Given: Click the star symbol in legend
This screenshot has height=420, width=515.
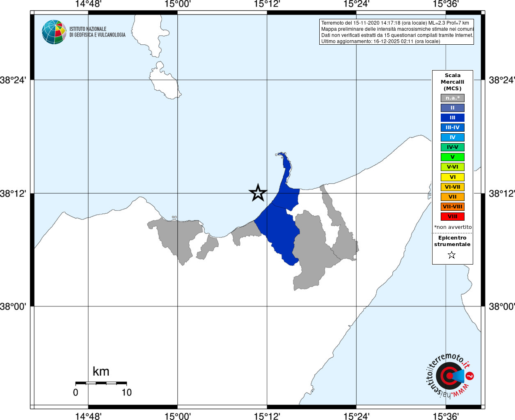Looking at the screenshot, I should pos(452,255).
